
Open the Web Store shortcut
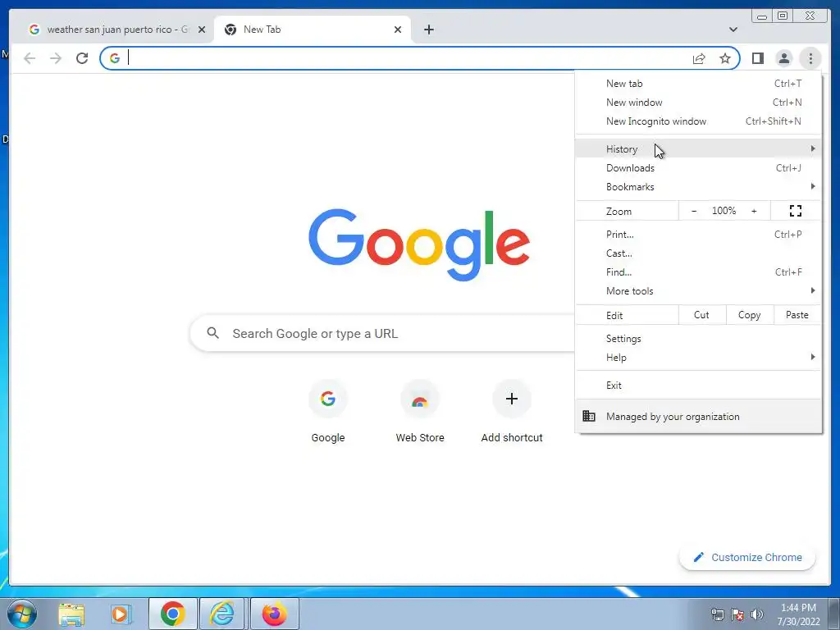tap(420, 399)
